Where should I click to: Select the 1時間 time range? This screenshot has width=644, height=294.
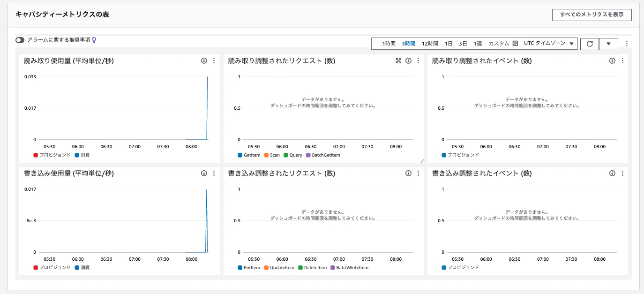(x=389, y=44)
